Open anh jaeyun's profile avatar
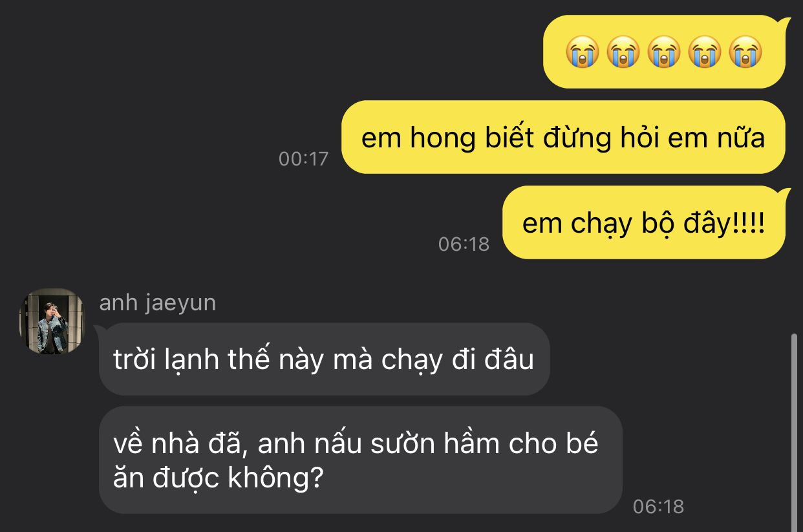This screenshot has height=532, width=803. pyautogui.click(x=52, y=321)
